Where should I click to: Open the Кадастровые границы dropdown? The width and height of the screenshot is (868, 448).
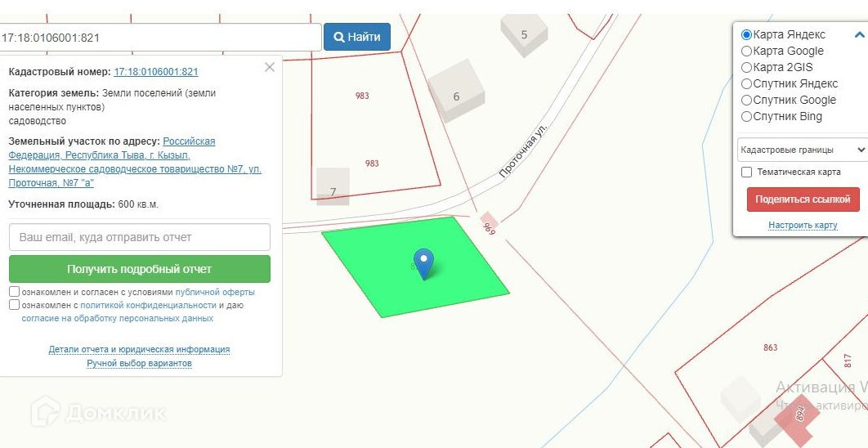pos(802,150)
